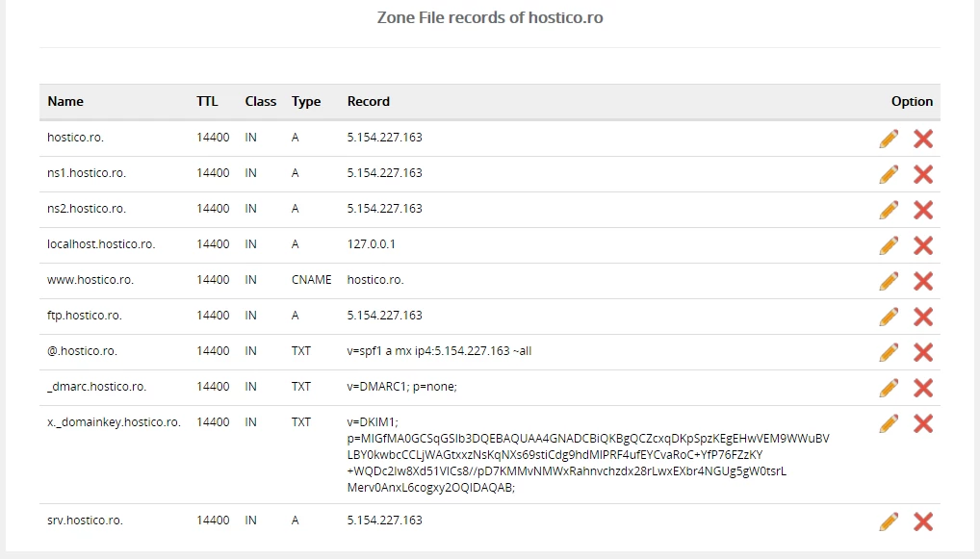This screenshot has height=559, width=980.
Task: Sort table by the Name column header
Action: 65,101
